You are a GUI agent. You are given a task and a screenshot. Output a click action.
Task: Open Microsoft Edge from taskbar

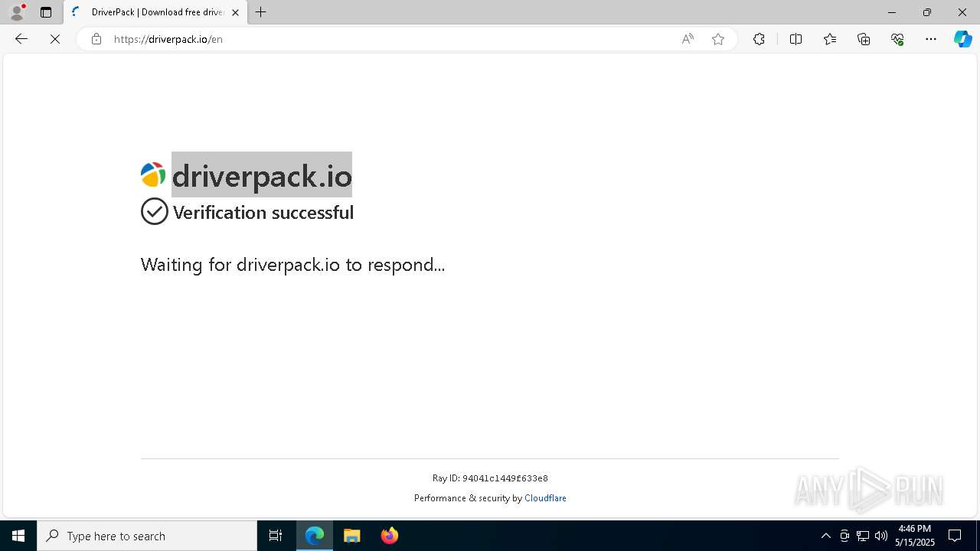315,536
